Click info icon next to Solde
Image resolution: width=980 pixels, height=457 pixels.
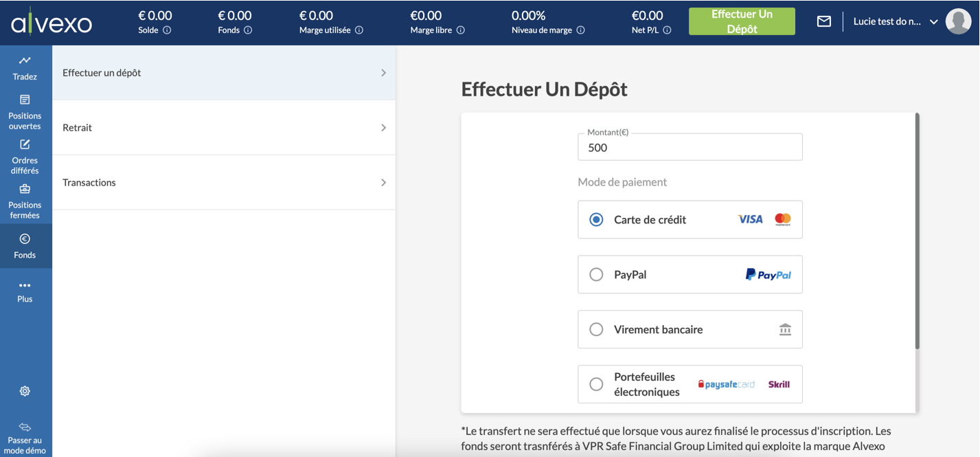pyautogui.click(x=167, y=30)
